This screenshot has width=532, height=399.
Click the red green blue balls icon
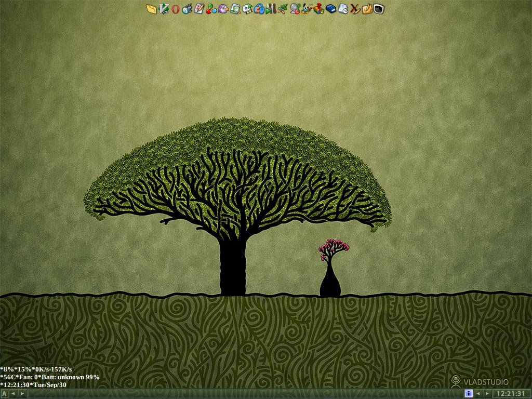point(211,9)
